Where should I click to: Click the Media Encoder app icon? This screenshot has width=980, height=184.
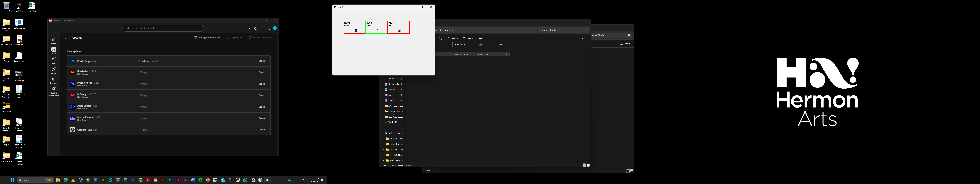click(x=72, y=118)
